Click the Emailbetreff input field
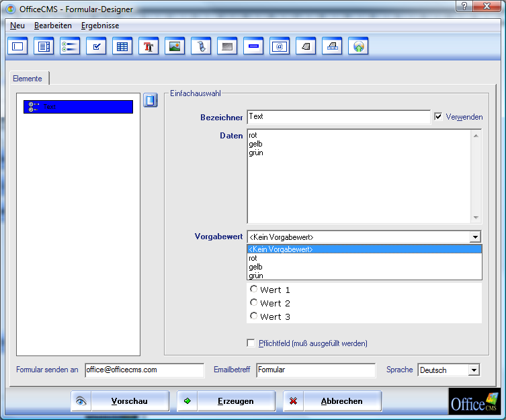The height and width of the screenshot is (420, 506). pos(316,370)
